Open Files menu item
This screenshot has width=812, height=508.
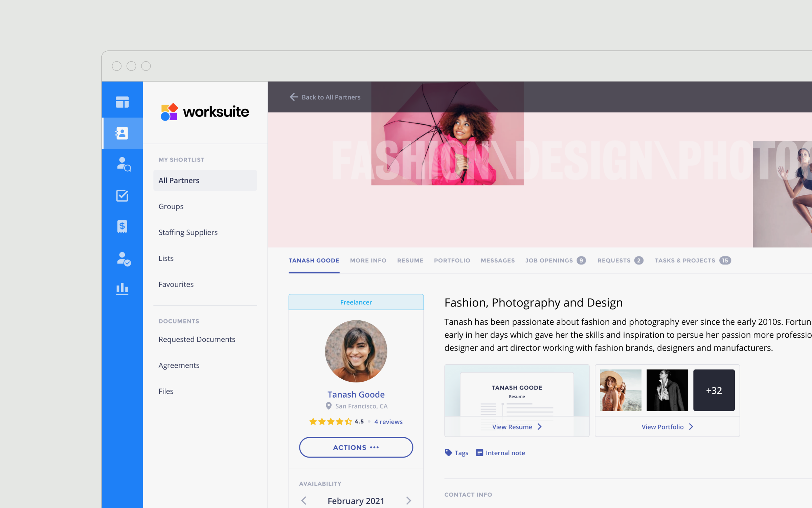tap(166, 391)
